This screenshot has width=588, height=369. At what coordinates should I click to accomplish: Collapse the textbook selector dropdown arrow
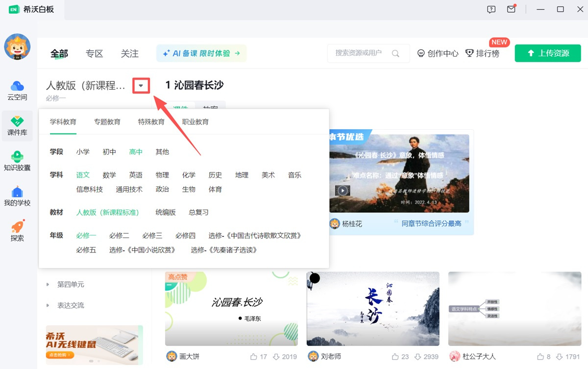pos(141,86)
